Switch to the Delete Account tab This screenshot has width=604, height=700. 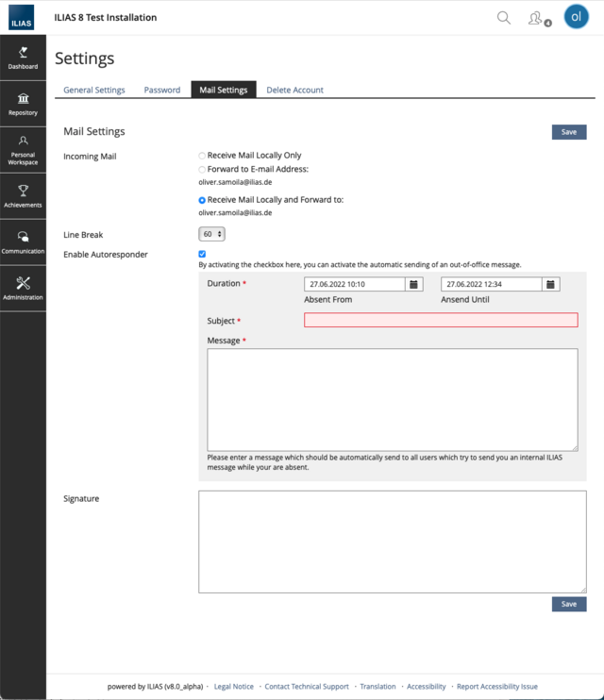click(x=294, y=91)
